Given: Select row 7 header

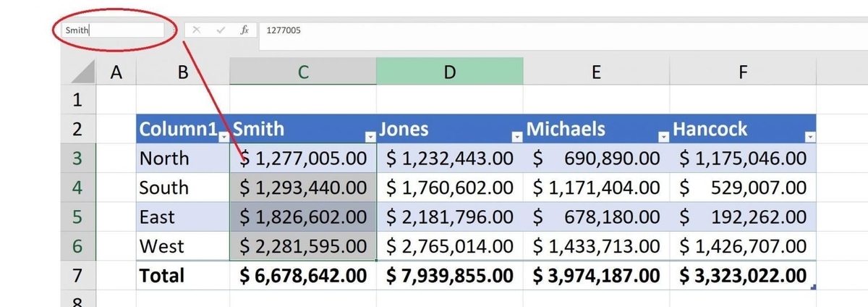Looking at the screenshot, I should point(77,275).
